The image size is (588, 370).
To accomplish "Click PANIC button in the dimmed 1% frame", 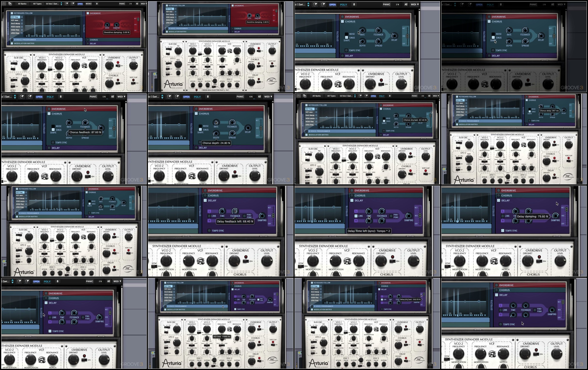I will click(x=533, y=4).
